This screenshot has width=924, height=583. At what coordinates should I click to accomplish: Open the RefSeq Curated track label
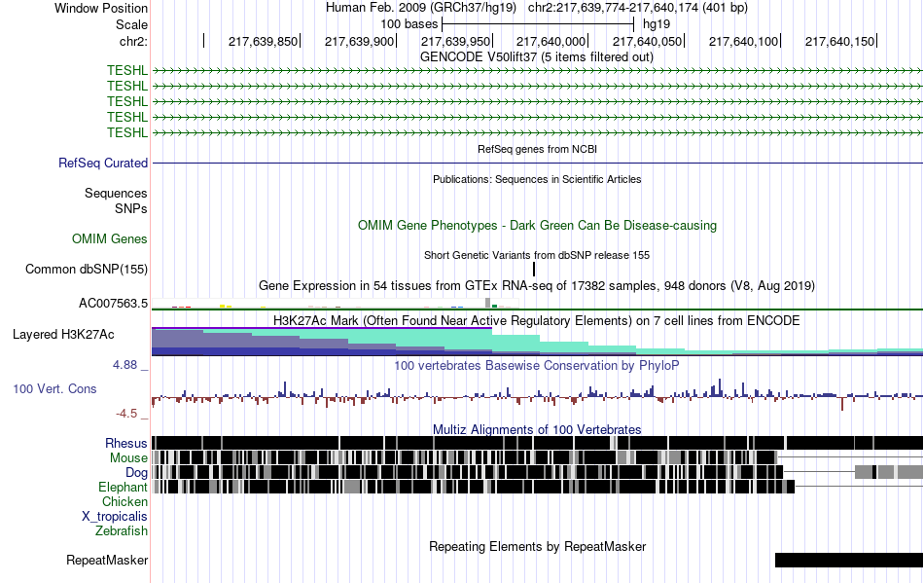pyautogui.click(x=103, y=163)
